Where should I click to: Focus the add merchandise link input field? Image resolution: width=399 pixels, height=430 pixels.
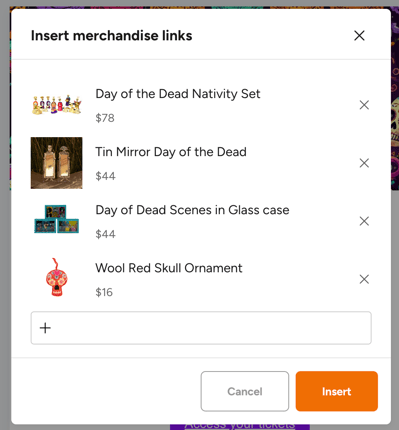pyautogui.click(x=201, y=328)
